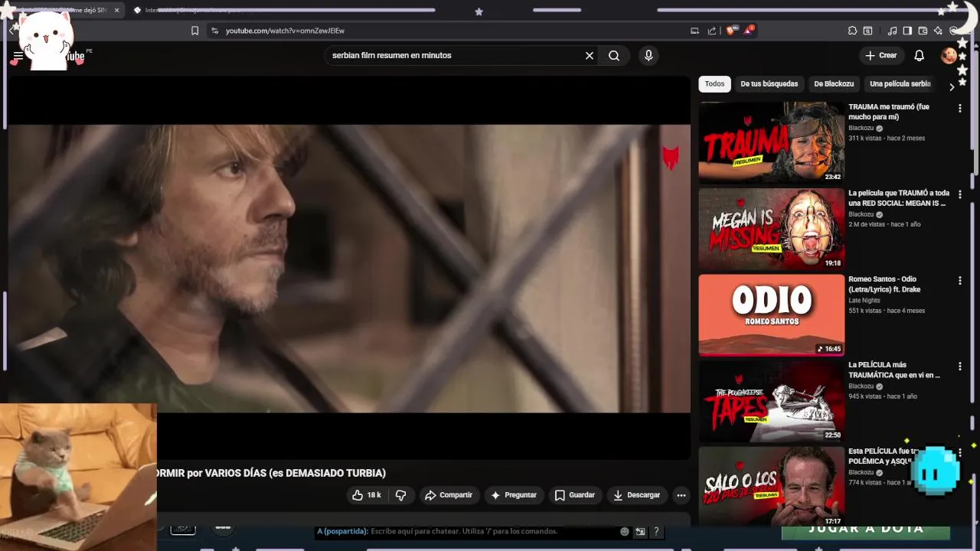The width and height of the screenshot is (980, 551).
Task: Click video title text ending DEMASIADO TURBIA
Action: 271,473
